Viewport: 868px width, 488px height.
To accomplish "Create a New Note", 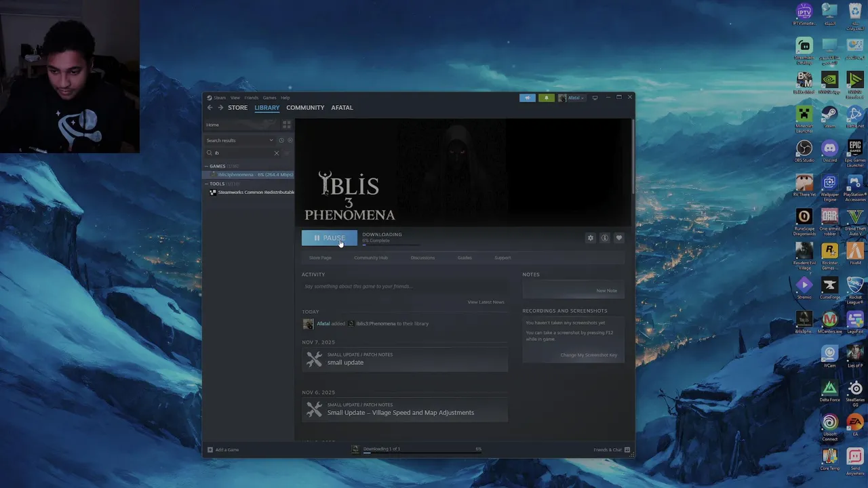I will [606, 291].
